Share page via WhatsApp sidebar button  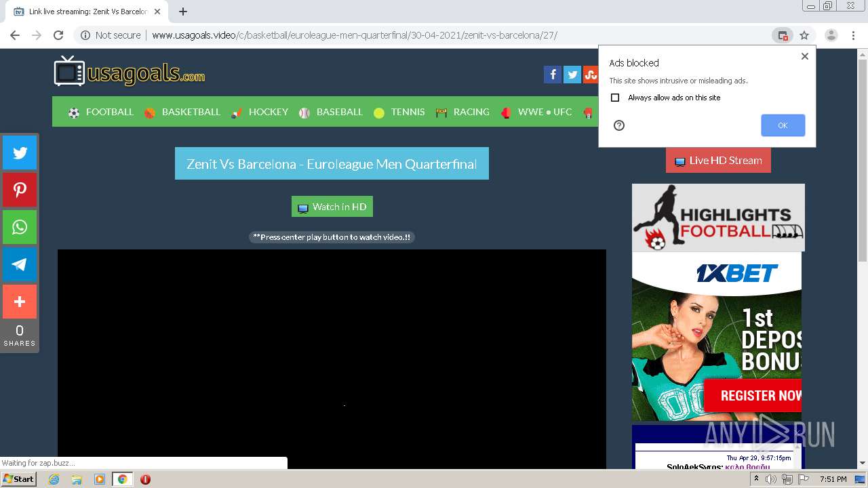(20, 227)
